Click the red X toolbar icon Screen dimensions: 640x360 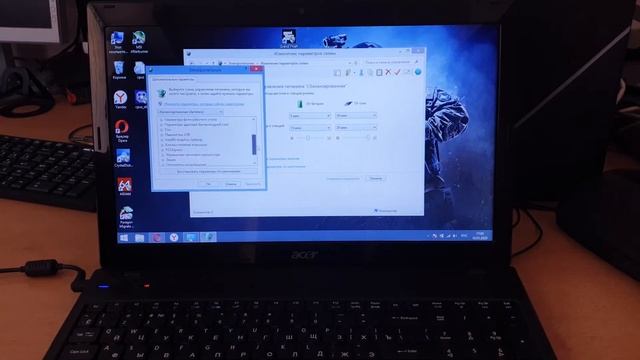(x=388, y=72)
